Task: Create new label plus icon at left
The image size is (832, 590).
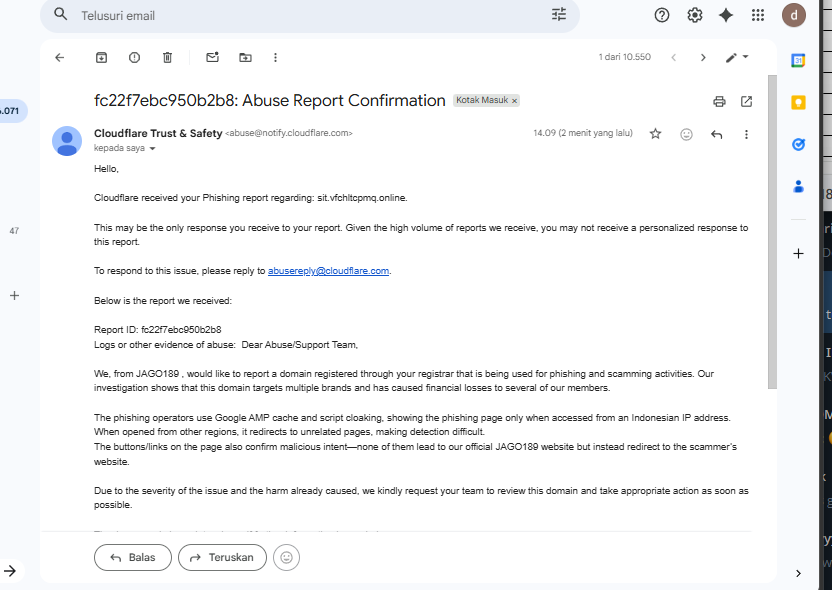Action: pos(14,296)
